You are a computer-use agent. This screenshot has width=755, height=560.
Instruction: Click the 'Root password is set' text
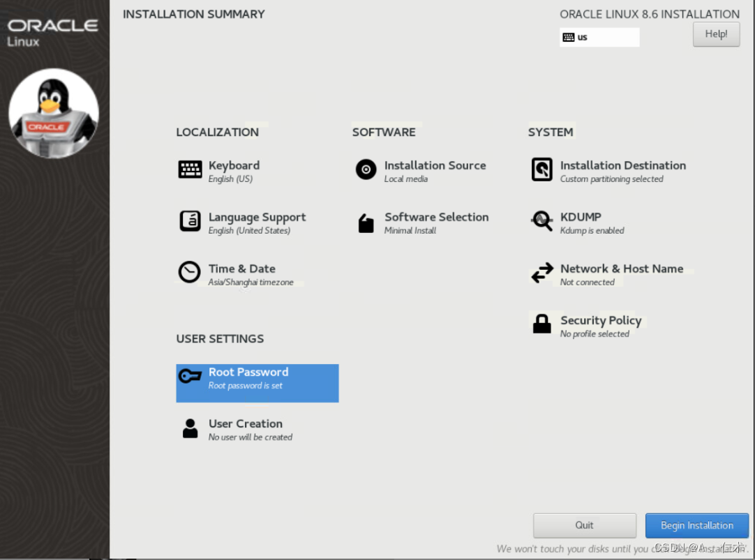pyautogui.click(x=246, y=386)
